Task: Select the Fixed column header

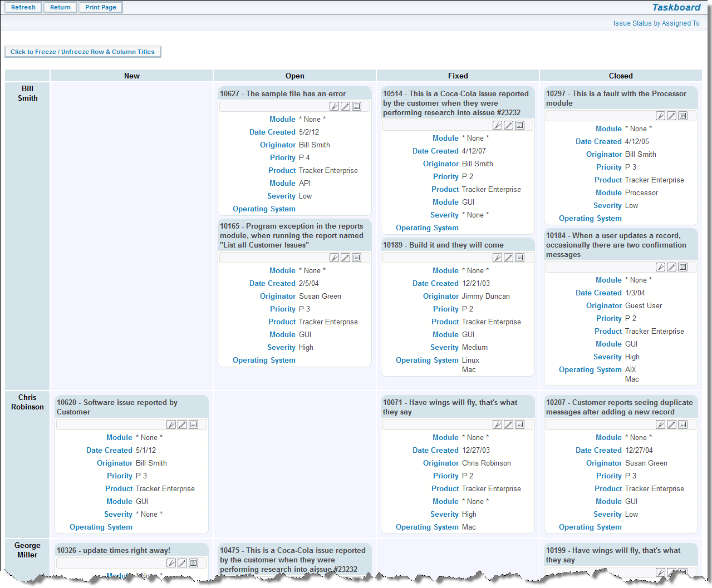Action: (x=458, y=76)
